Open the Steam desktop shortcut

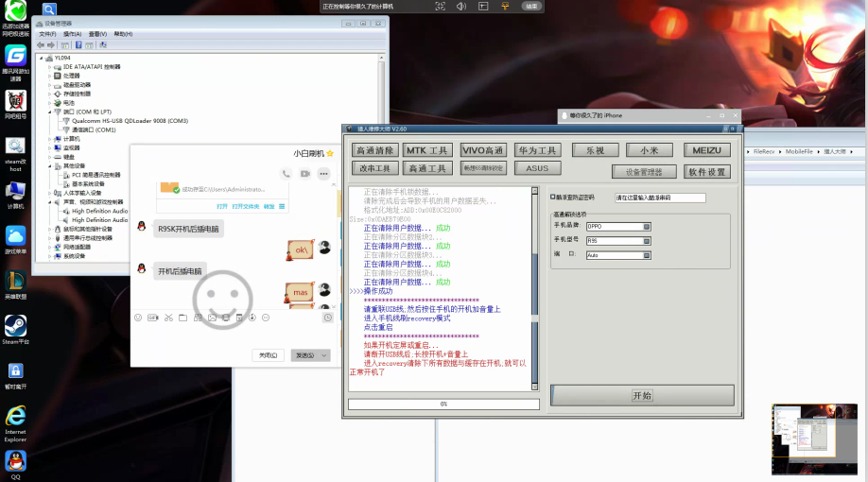click(15, 329)
